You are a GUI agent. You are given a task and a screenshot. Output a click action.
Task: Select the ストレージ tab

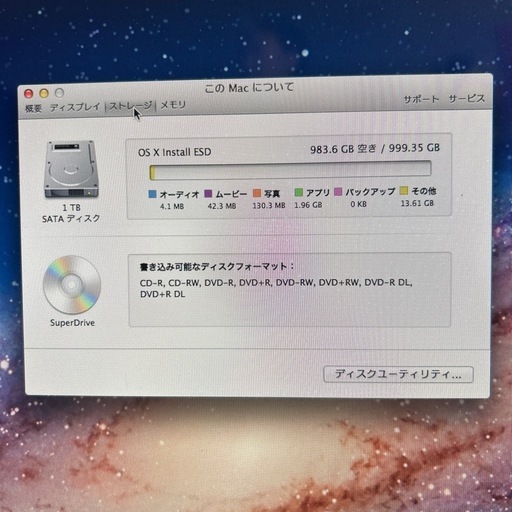tap(130, 106)
